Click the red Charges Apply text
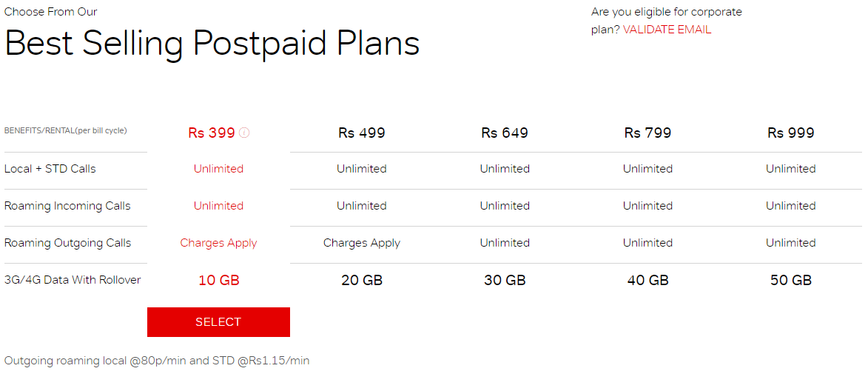 coord(218,243)
